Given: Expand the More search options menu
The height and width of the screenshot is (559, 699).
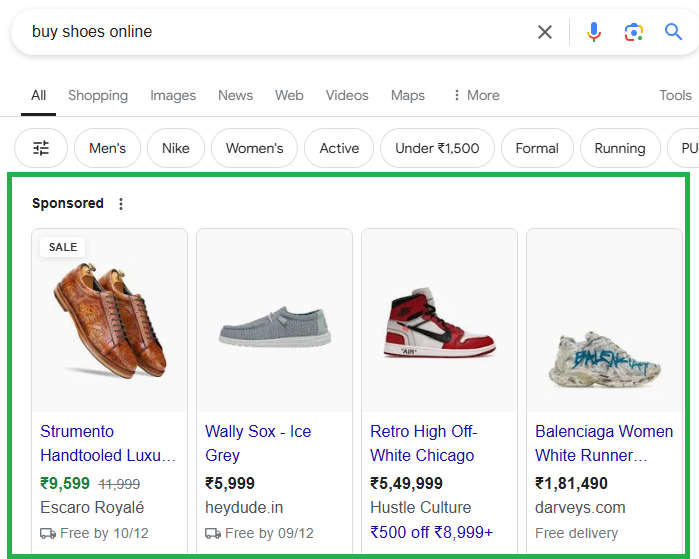Looking at the screenshot, I should [x=476, y=95].
